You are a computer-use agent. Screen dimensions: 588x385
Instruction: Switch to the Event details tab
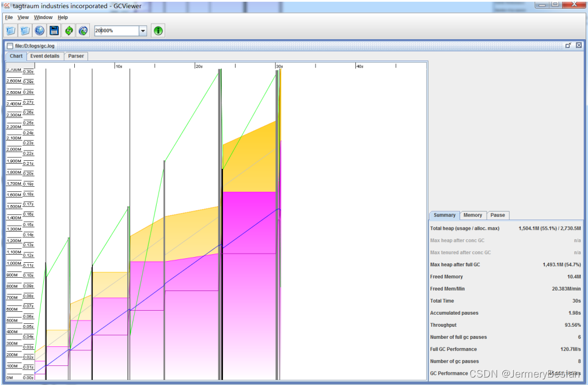click(45, 56)
